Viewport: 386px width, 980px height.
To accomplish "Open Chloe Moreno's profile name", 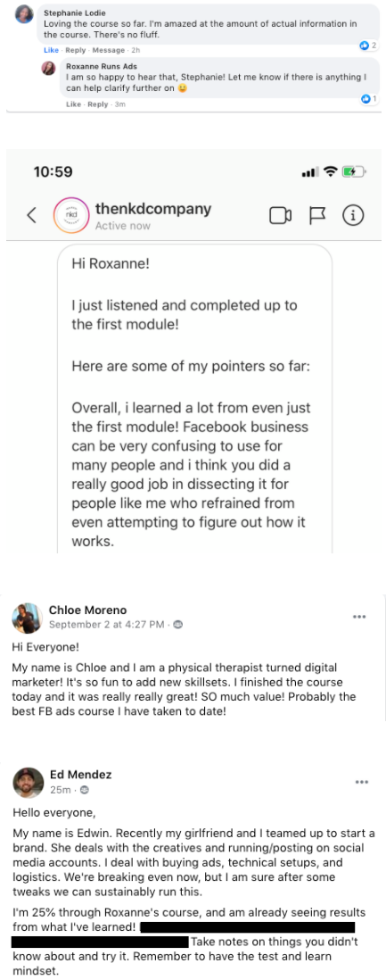I will click(87, 610).
